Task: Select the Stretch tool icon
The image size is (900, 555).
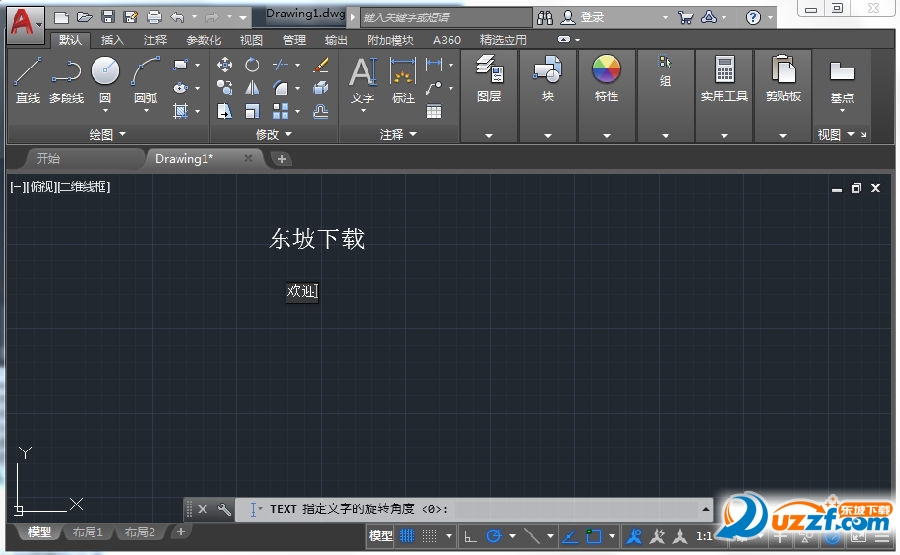Action: click(224, 111)
